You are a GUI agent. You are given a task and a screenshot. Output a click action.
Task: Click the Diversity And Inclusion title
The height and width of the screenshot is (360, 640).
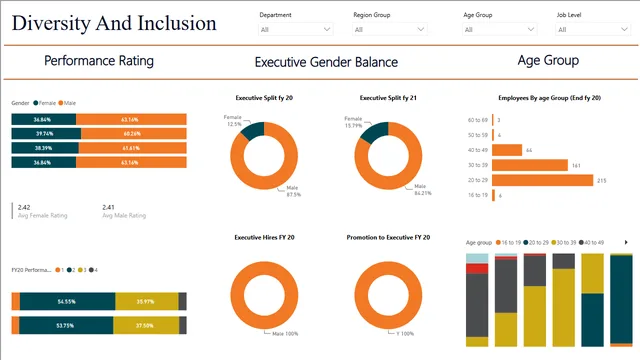pos(114,23)
